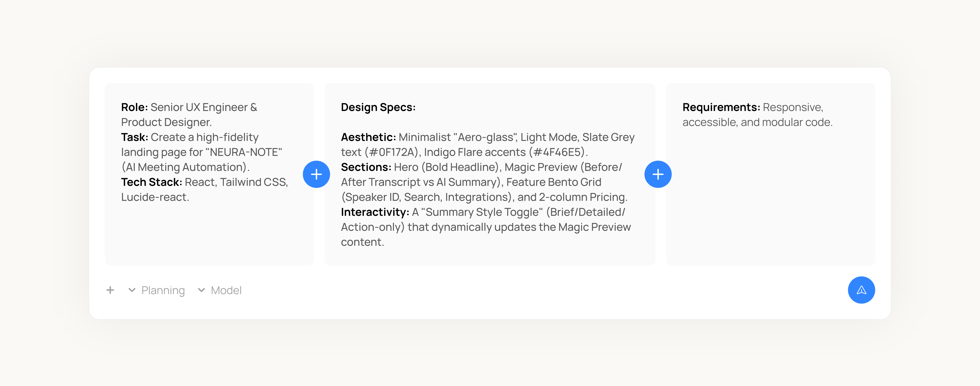Place cursor on the "Design Specs:" heading

coord(378,107)
